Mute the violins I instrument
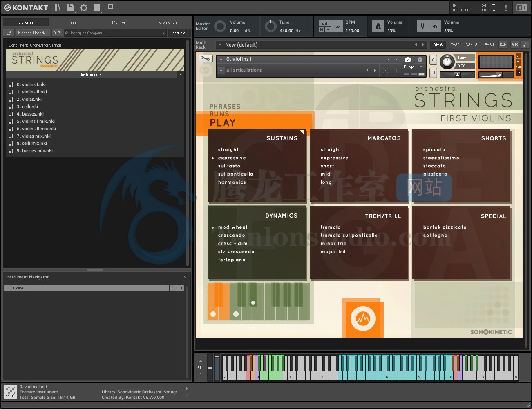Viewport: 532px width, 409px height. 433,72
